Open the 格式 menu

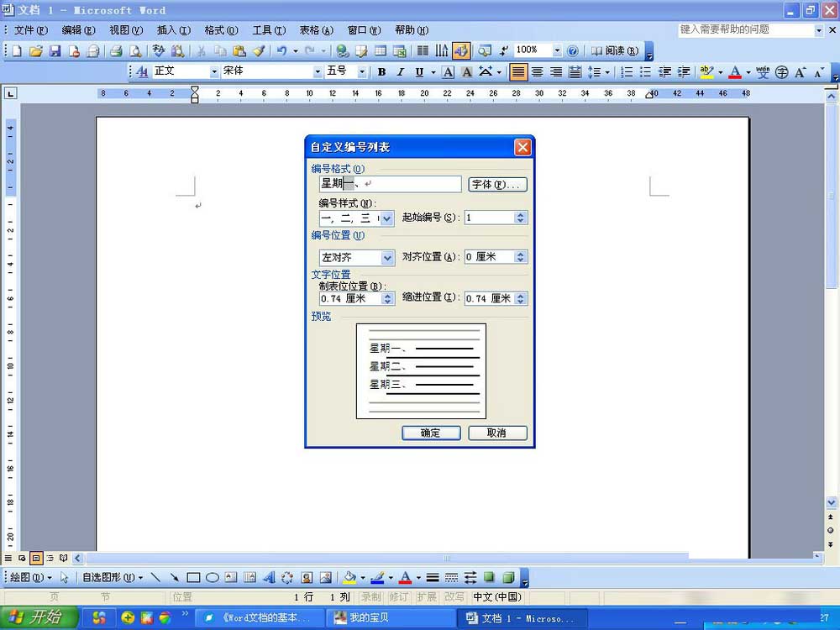(x=221, y=30)
